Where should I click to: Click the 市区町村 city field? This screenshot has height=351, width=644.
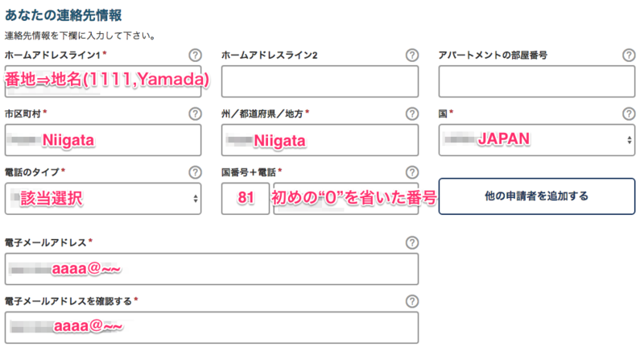pyautogui.click(x=103, y=140)
